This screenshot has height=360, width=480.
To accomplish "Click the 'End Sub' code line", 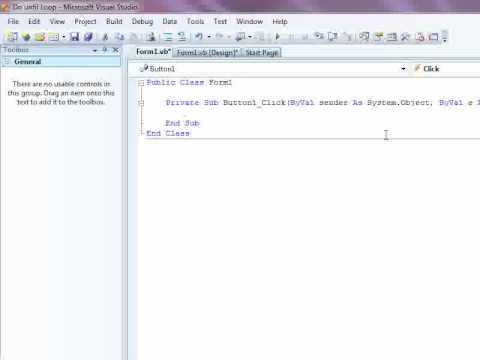I will pos(182,123).
